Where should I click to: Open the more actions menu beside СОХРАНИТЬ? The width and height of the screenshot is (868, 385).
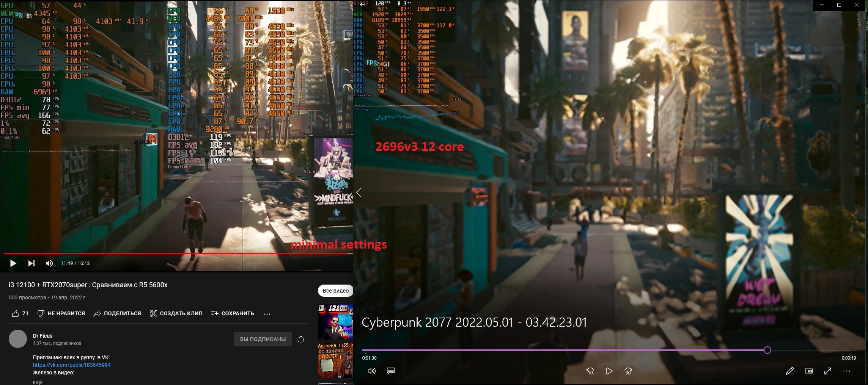(x=267, y=314)
